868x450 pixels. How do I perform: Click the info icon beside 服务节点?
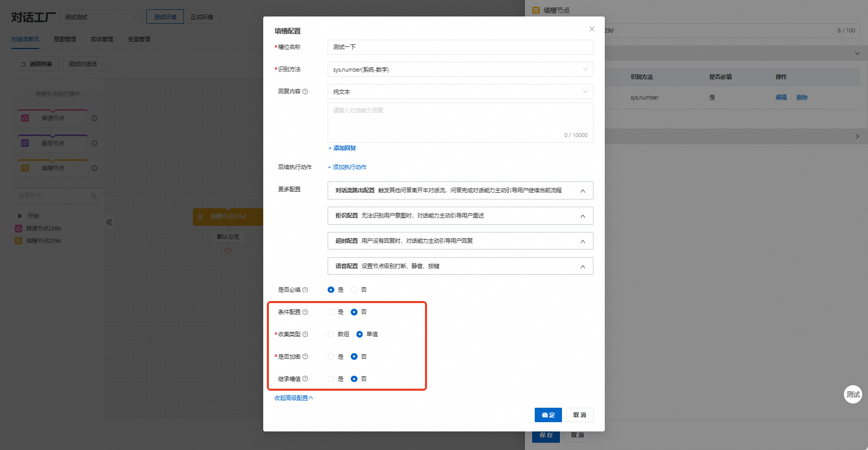point(94,143)
